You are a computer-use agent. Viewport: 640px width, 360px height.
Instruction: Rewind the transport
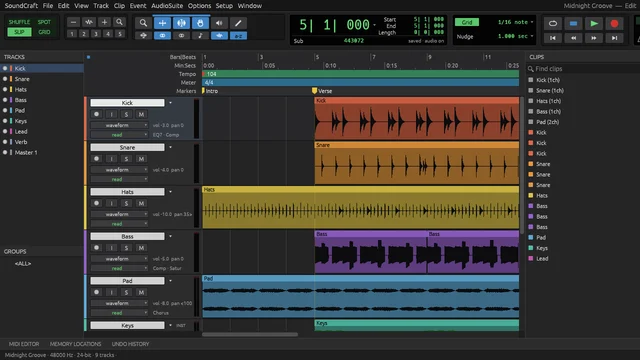pyautogui.click(x=573, y=38)
